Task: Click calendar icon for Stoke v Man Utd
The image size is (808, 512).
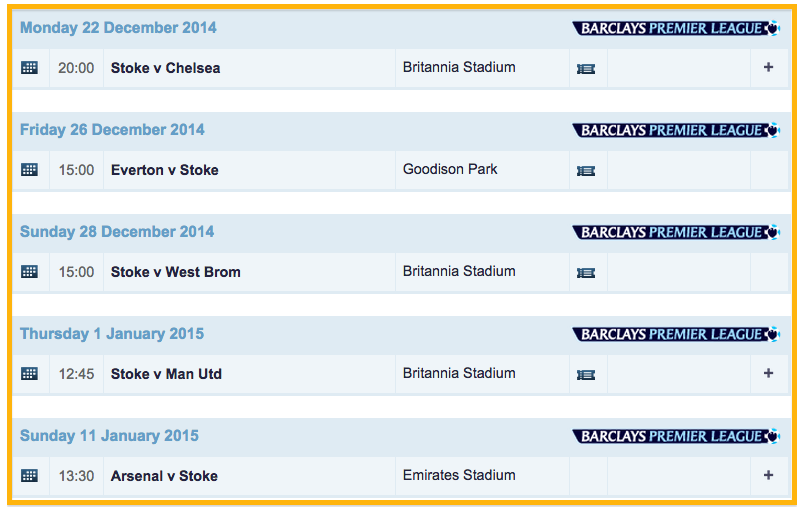Action: pos(29,374)
